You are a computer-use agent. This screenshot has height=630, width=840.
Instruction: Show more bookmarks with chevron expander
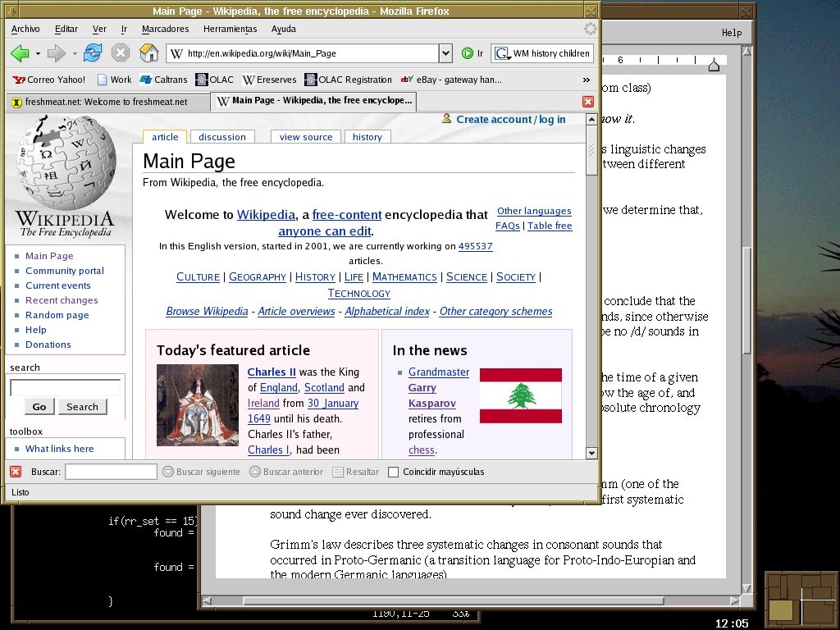586,80
